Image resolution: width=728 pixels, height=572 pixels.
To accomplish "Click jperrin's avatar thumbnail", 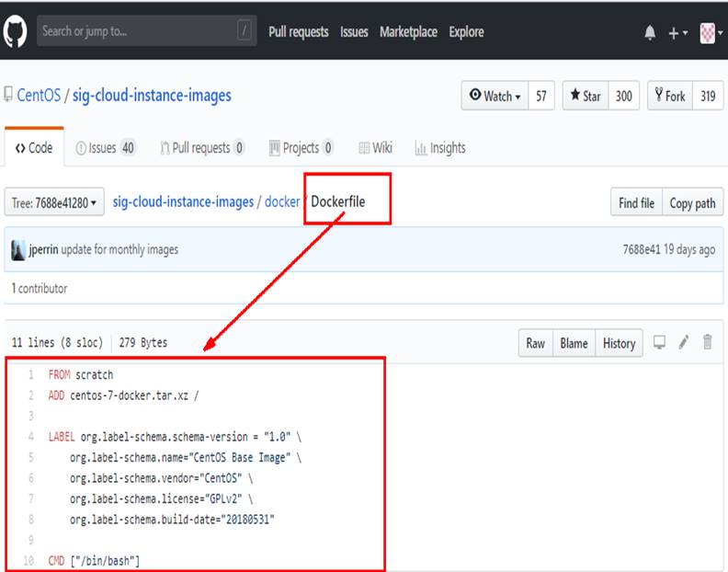I will tap(18, 250).
